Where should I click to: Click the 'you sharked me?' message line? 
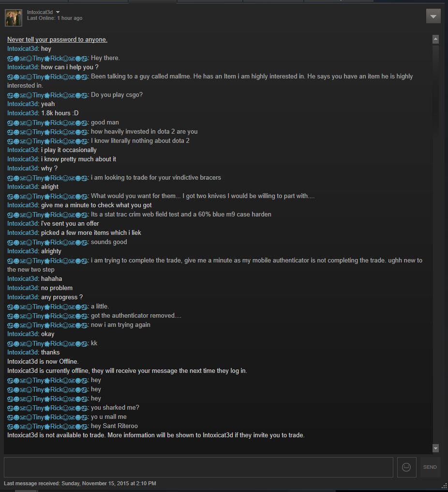coord(74,408)
